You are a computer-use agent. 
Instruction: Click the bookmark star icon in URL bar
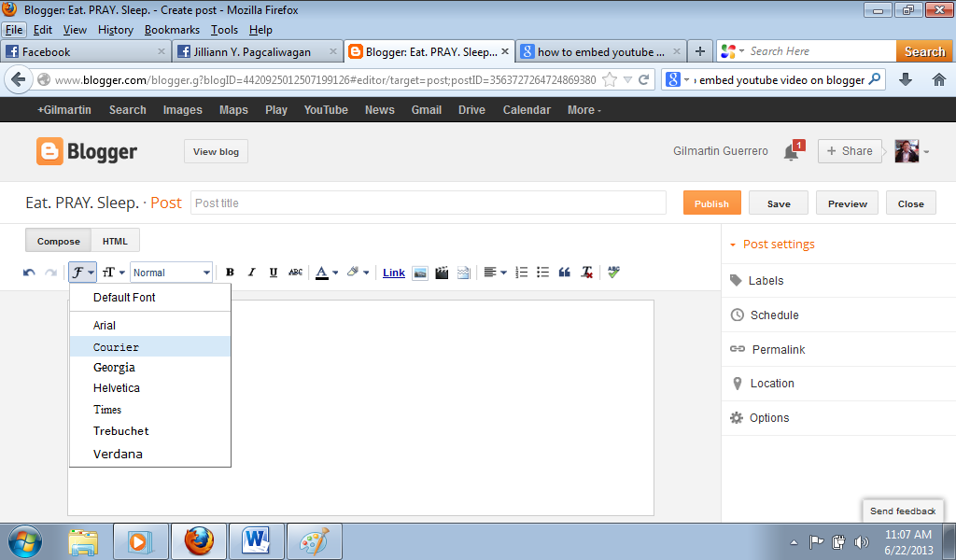[x=610, y=80]
